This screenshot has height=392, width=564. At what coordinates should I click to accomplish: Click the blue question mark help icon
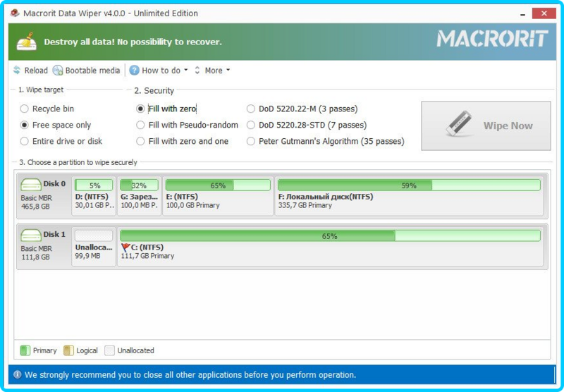pos(134,70)
